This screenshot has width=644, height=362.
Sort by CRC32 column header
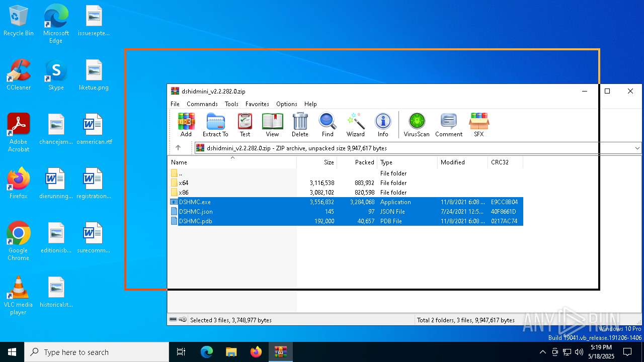[506, 162]
